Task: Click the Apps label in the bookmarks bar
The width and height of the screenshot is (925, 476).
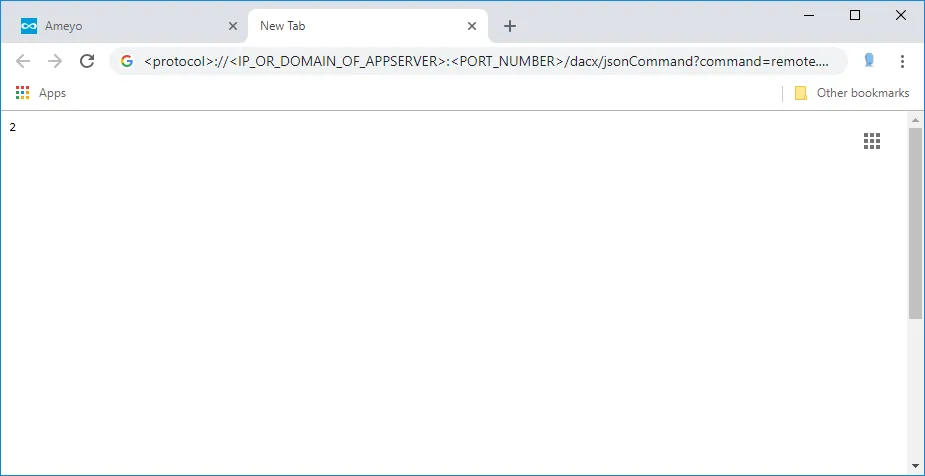Action: click(x=53, y=93)
